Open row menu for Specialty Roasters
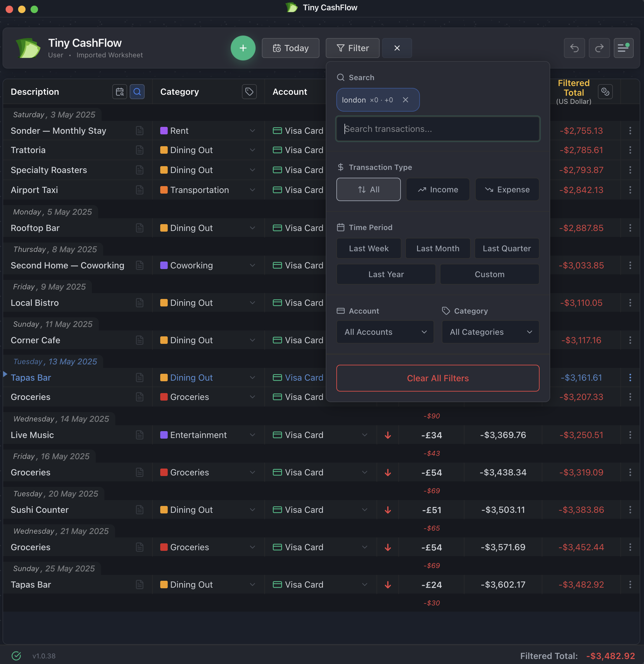 [630, 170]
